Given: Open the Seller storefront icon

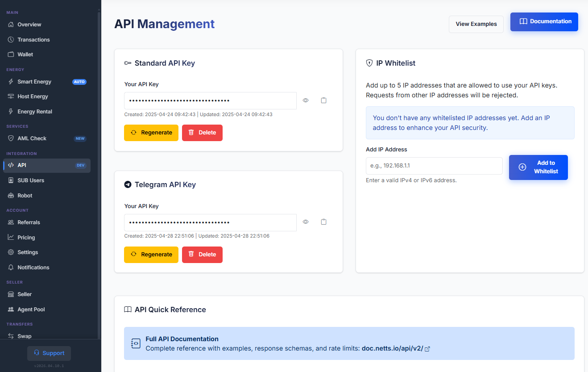Looking at the screenshot, I should 11,294.
